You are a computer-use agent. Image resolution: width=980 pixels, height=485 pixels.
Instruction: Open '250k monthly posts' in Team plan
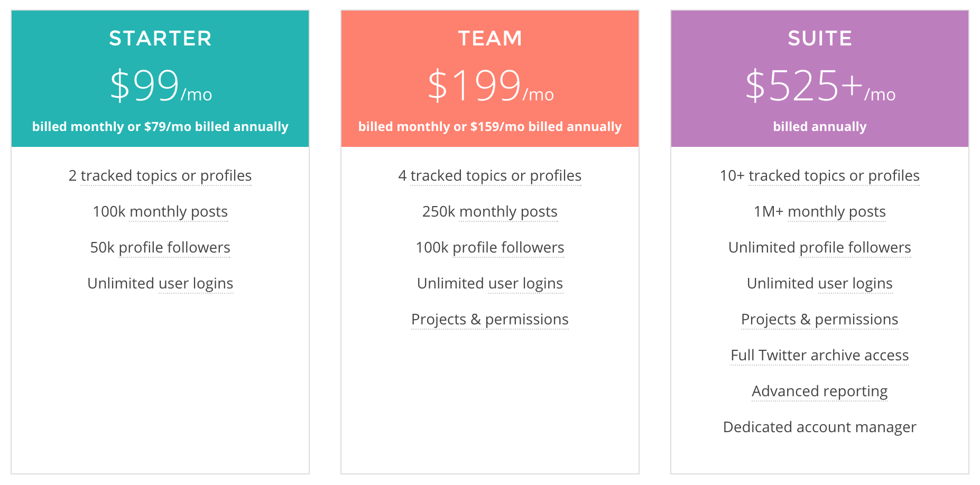490,212
